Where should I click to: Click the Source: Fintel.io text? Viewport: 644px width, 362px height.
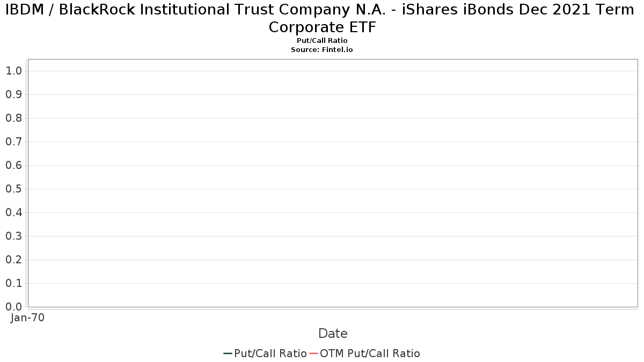[322, 49]
